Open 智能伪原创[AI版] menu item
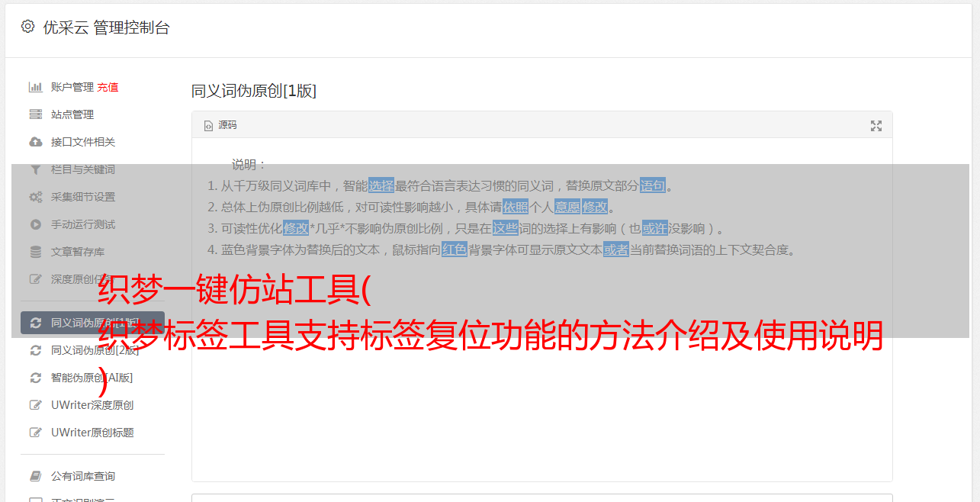This screenshot has width=980, height=502. 92,378
